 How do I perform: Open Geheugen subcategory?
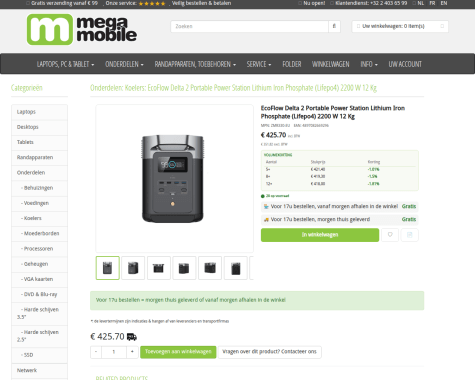pos(39,264)
